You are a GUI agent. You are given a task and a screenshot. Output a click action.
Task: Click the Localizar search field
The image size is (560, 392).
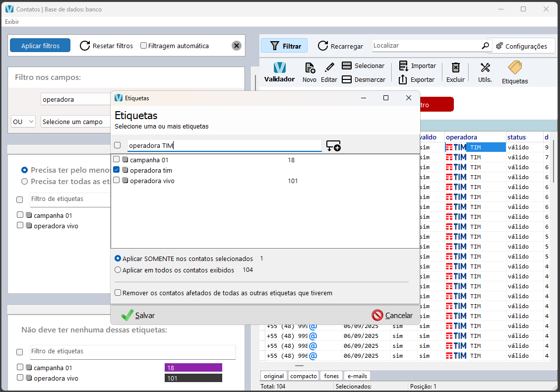426,46
